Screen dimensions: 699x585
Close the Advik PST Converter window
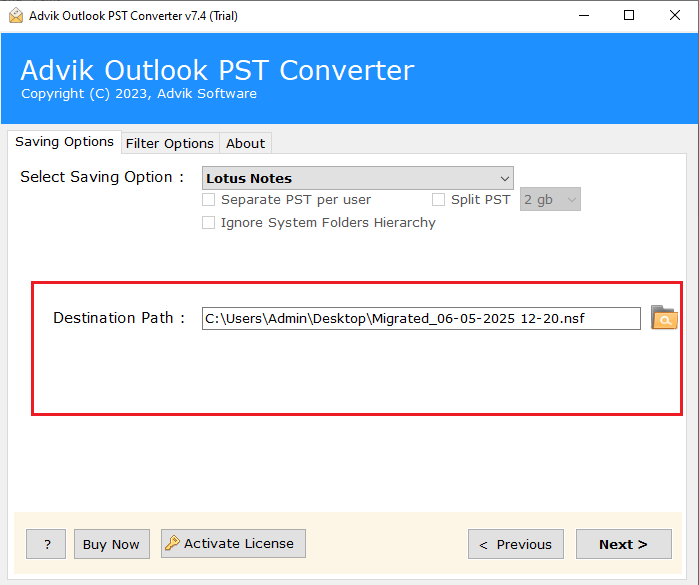click(675, 16)
